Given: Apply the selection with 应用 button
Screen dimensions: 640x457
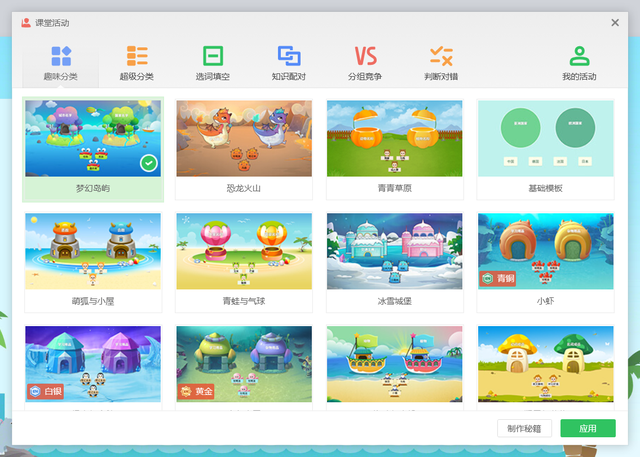Looking at the screenshot, I should click(x=588, y=428).
